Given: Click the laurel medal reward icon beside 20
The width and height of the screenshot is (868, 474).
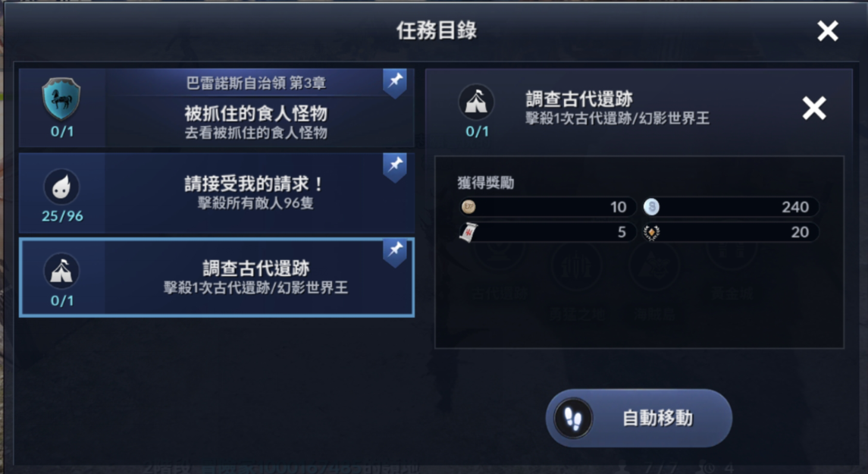Looking at the screenshot, I should [x=651, y=232].
